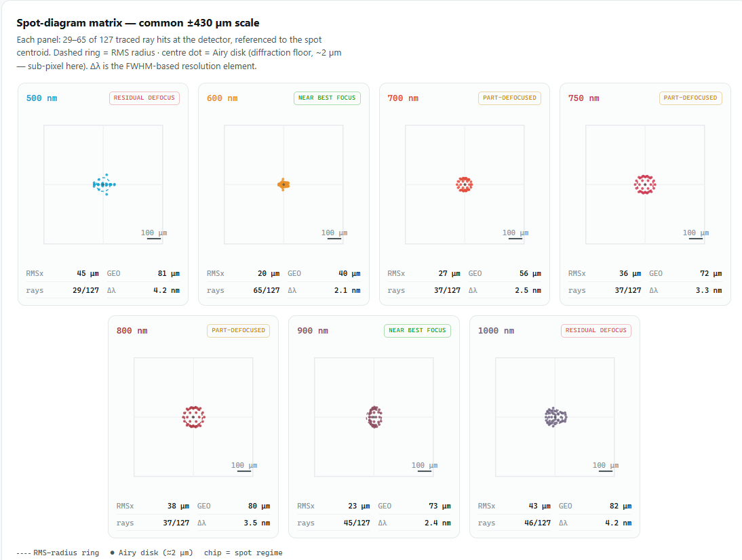Viewport: 742px width, 560px height.
Task: Click the 600 nm orange spot cluster
Action: click(284, 184)
